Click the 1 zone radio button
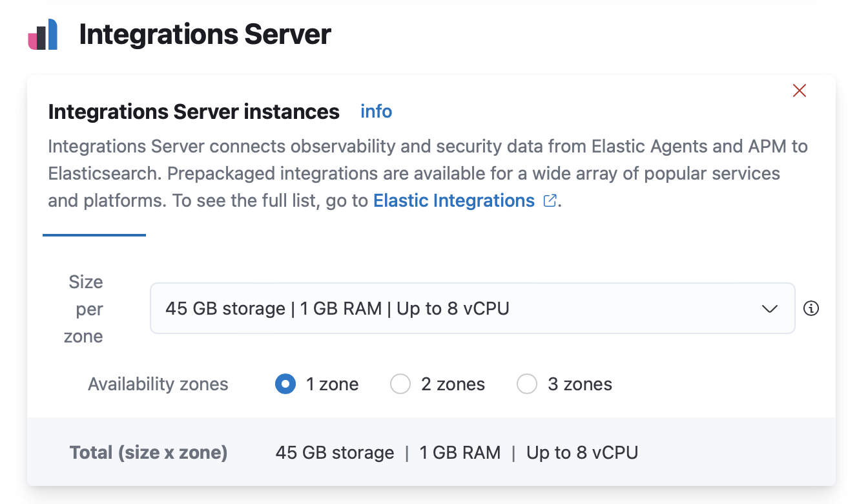Screen dimensions: 868x504 coord(285,384)
